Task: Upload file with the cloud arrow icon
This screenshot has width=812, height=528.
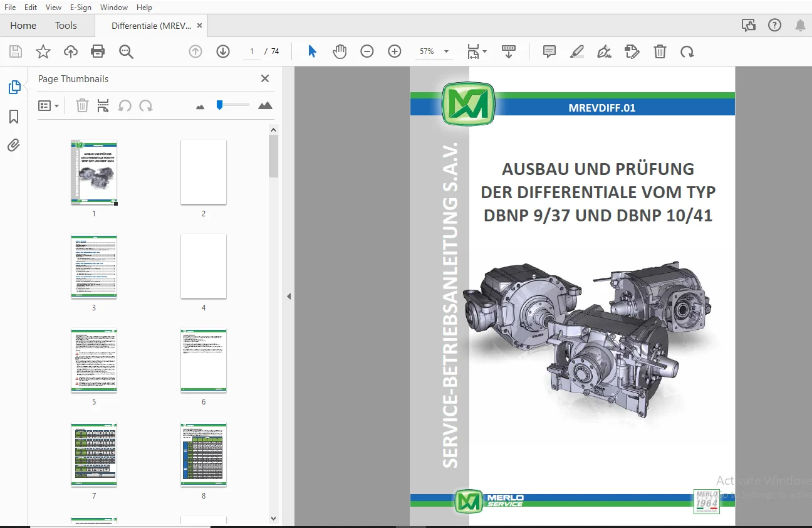Action: click(71, 52)
